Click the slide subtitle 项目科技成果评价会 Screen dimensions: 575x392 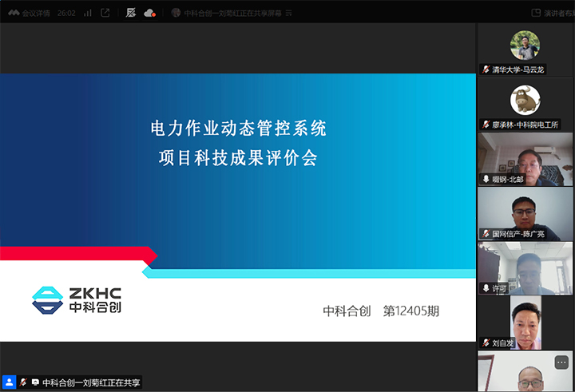pyautogui.click(x=238, y=158)
